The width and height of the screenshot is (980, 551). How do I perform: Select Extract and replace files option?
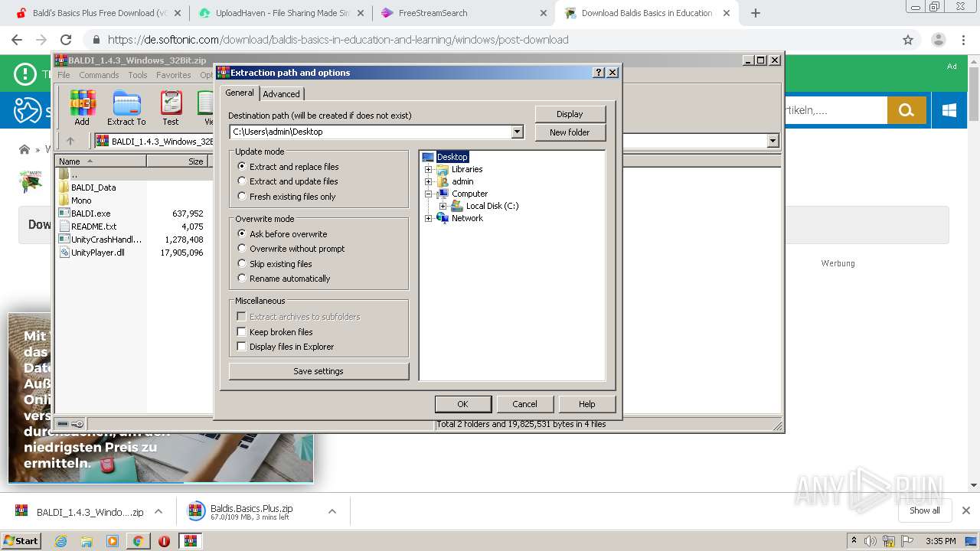coord(242,166)
